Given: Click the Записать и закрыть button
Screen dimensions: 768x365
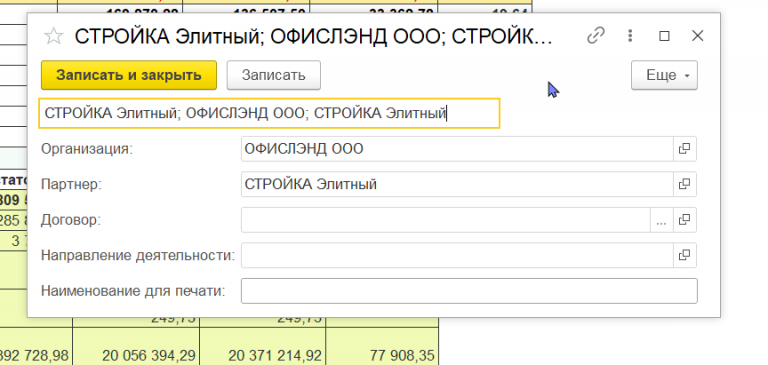Looking at the screenshot, I should (129, 75).
